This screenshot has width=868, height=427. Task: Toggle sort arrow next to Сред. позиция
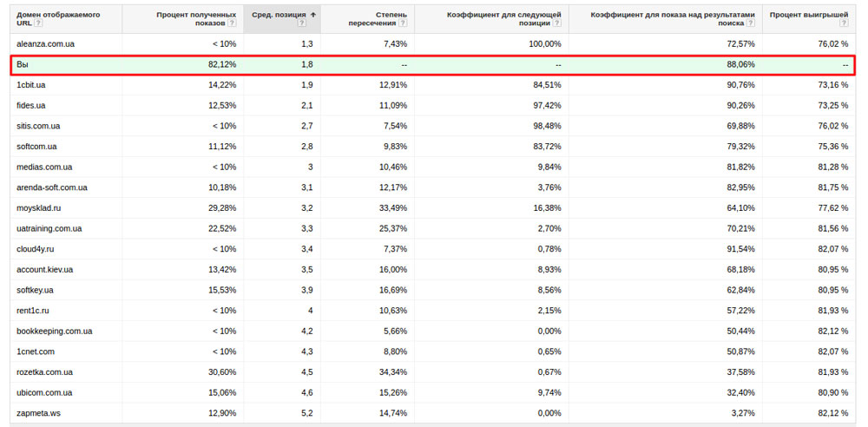point(313,15)
